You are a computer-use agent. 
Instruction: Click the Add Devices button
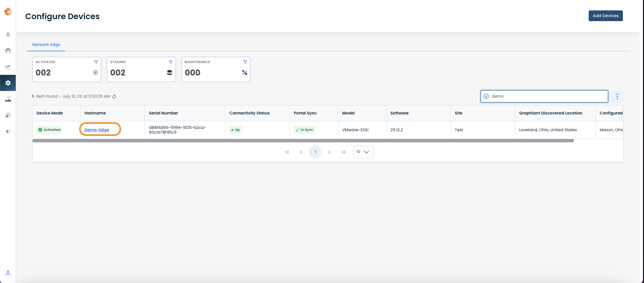click(605, 16)
